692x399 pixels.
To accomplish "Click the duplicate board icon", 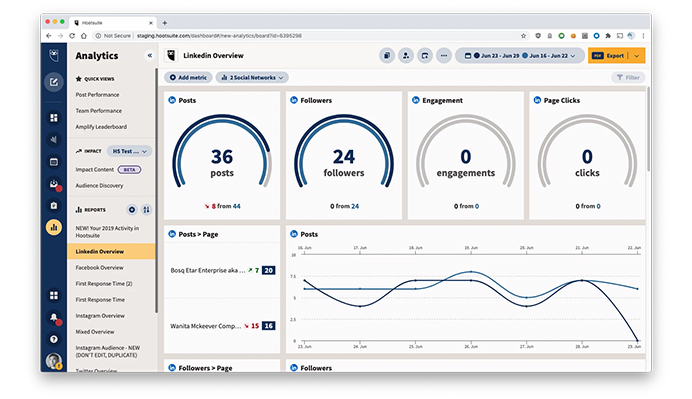I will point(387,56).
